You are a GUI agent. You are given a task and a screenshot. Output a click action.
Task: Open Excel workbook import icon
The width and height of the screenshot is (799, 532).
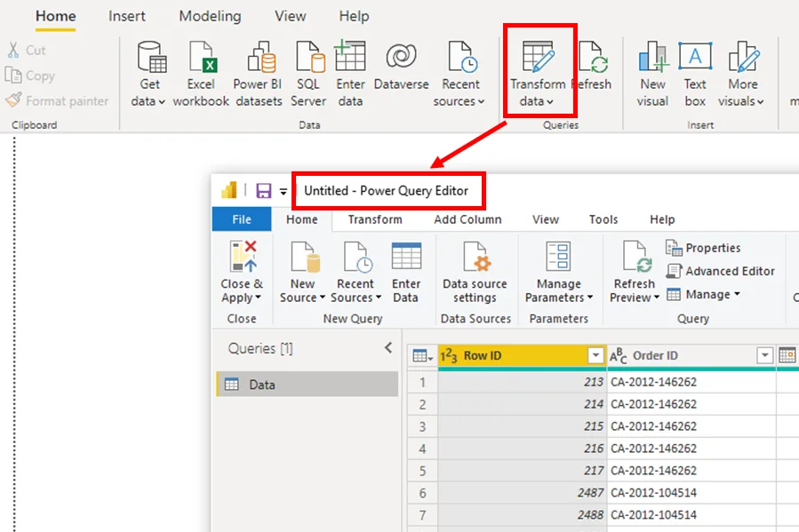[202, 57]
